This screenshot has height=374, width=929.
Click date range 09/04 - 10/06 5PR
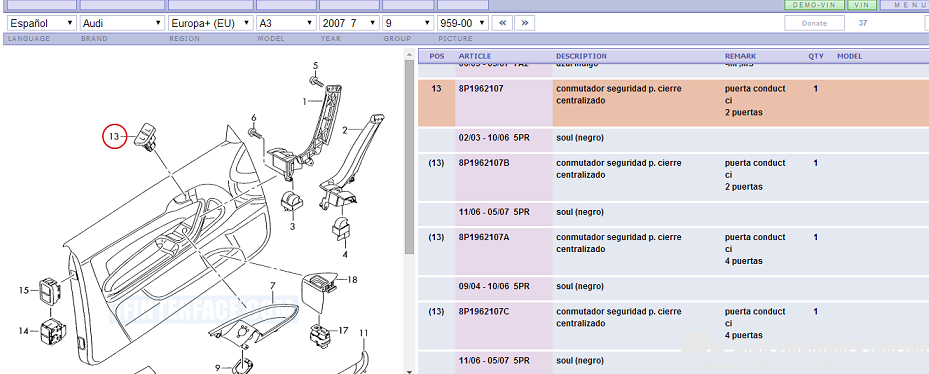click(494, 286)
